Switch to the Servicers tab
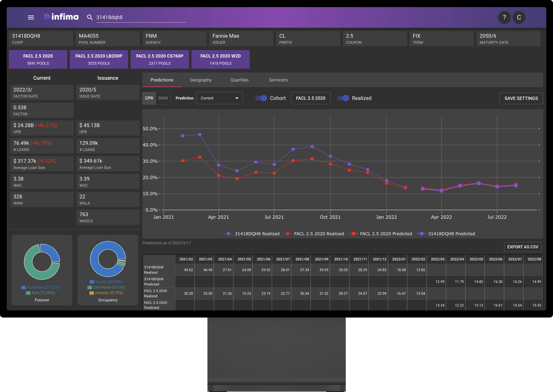Screen dimensions: 553x392 coord(278,80)
